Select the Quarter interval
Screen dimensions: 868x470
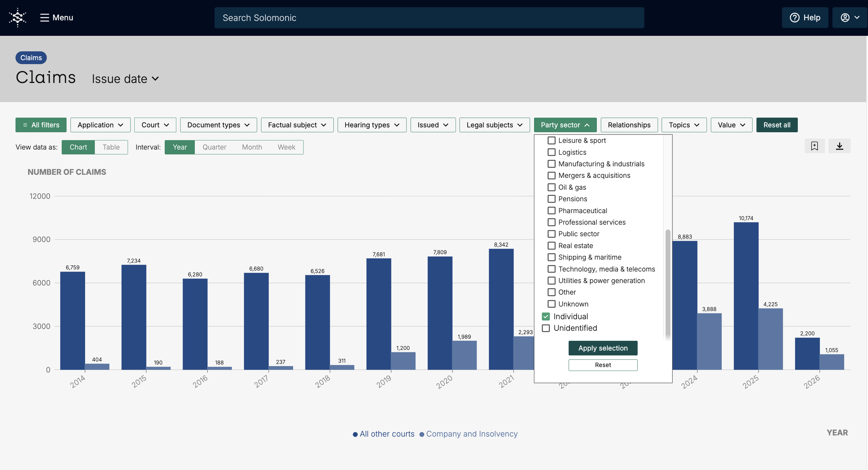(214, 147)
